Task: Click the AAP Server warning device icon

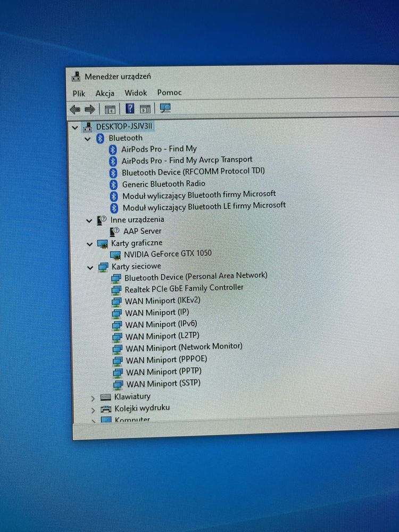Action: (115, 232)
